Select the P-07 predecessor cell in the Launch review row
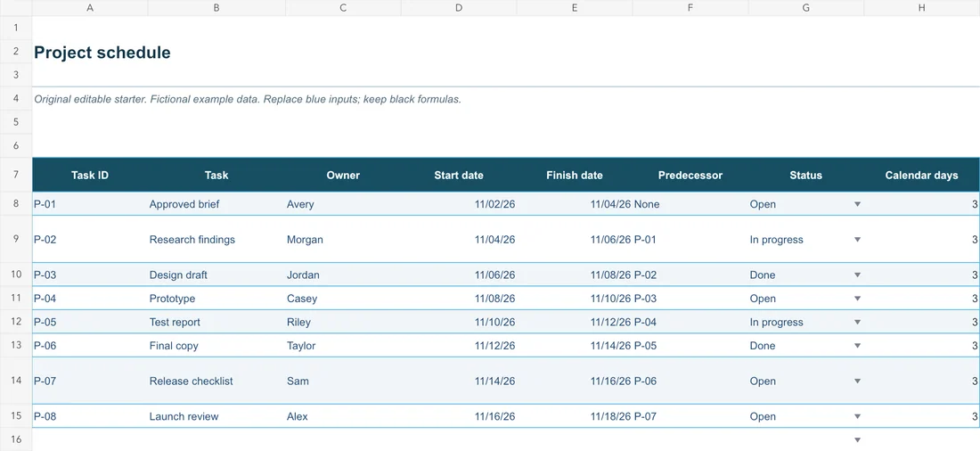The height and width of the screenshot is (451, 980). tap(690, 416)
